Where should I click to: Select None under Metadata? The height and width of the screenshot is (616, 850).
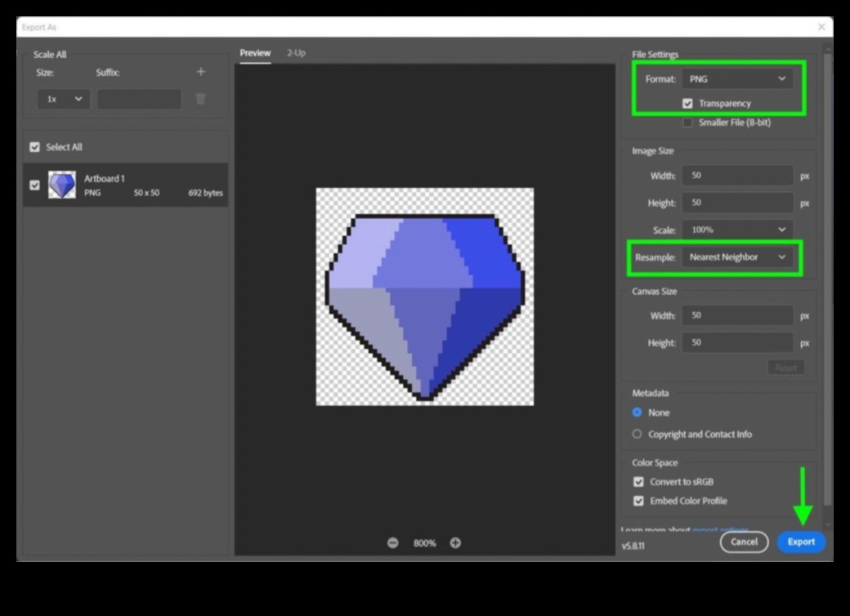coord(637,413)
